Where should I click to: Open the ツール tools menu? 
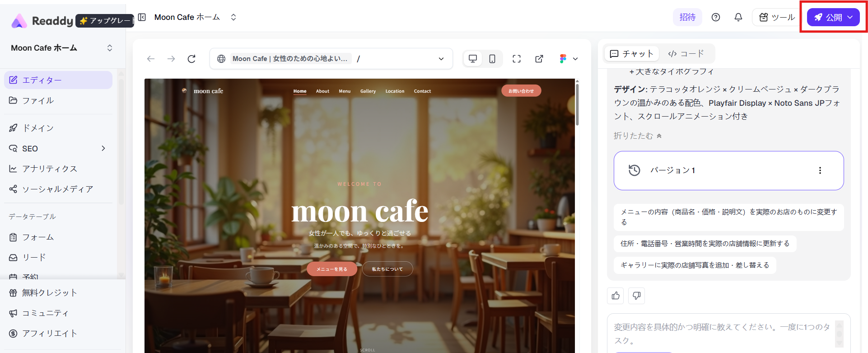778,17
